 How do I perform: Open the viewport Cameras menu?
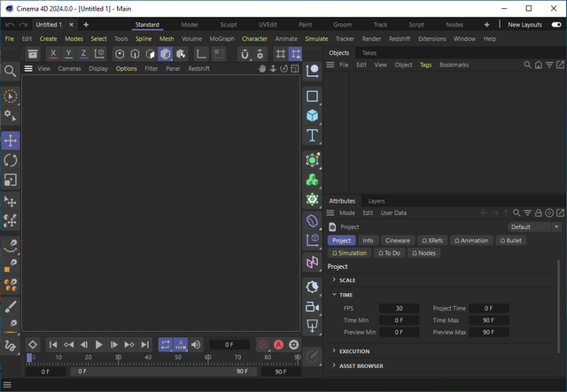tap(69, 69)
